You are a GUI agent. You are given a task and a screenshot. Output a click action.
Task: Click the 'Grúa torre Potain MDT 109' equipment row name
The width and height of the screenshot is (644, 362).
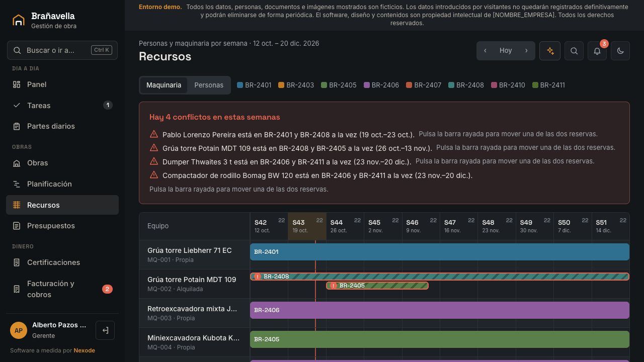(x=192, y=280)
